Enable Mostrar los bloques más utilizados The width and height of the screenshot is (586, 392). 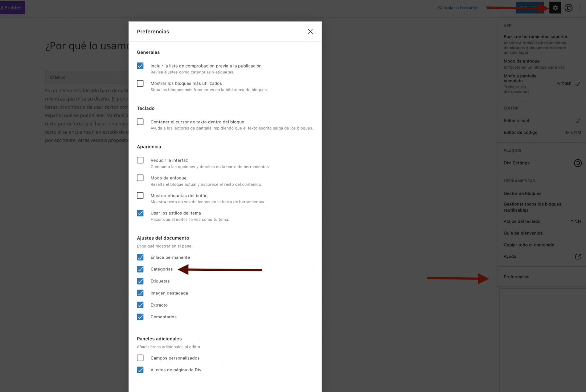140,83
